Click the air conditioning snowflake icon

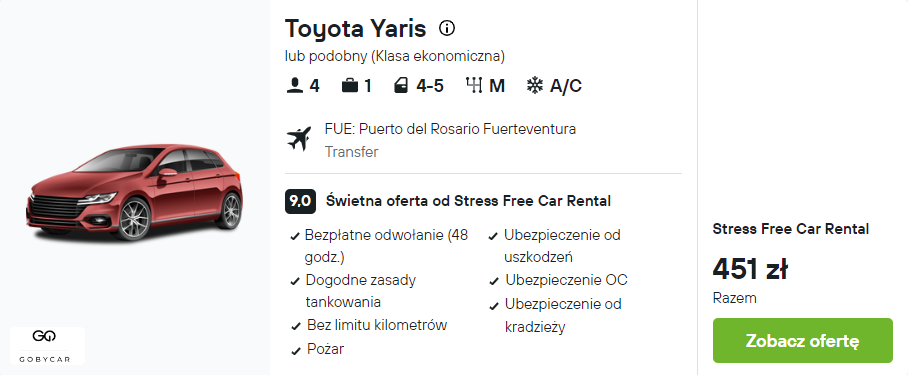click(534, 86)
